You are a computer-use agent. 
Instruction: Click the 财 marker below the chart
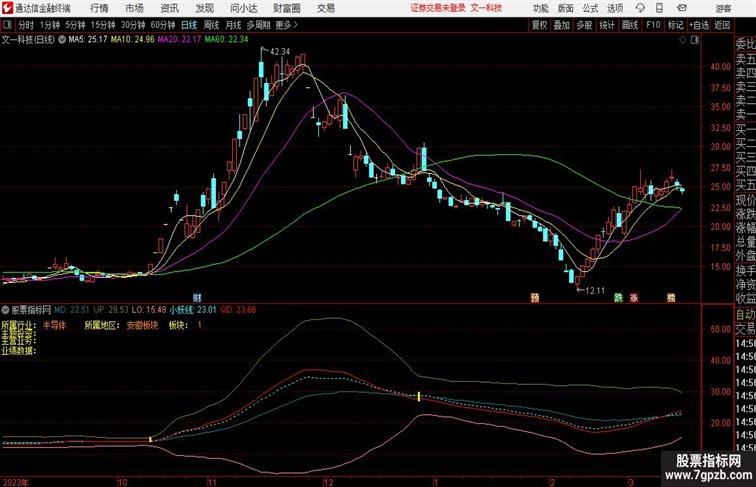(x=197, y=298)
